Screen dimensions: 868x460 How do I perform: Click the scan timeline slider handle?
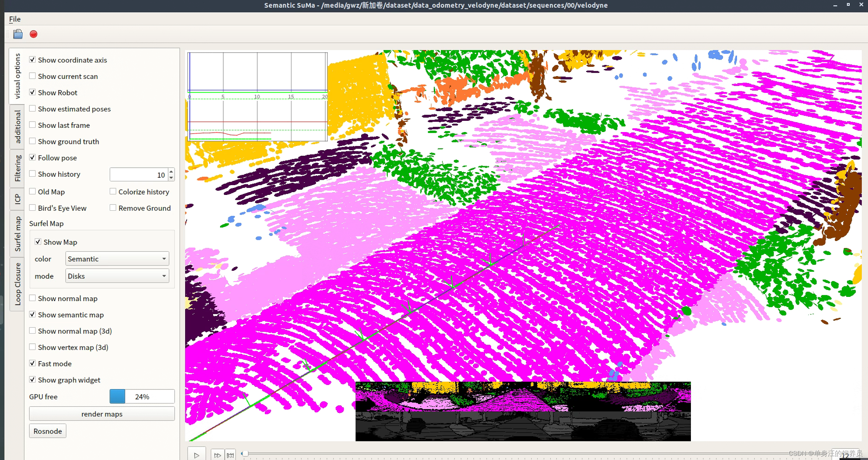[x=245, y=453]
